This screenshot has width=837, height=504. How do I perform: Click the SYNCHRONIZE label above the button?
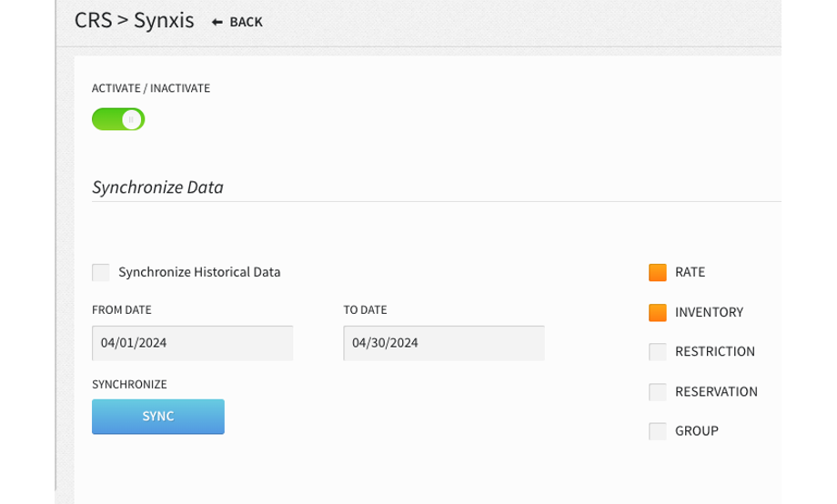(x=129, y=385)
